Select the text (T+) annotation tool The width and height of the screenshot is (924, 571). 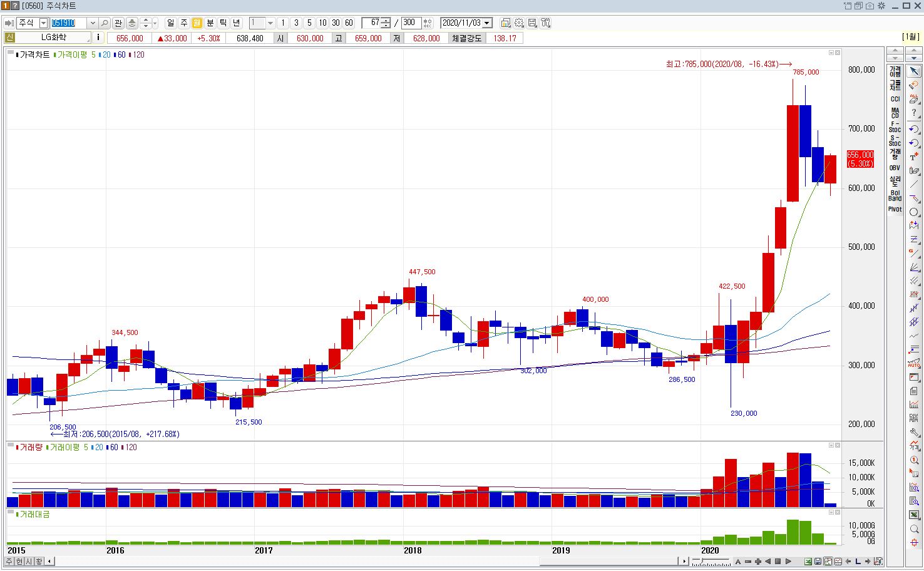(x=914, y=157)
